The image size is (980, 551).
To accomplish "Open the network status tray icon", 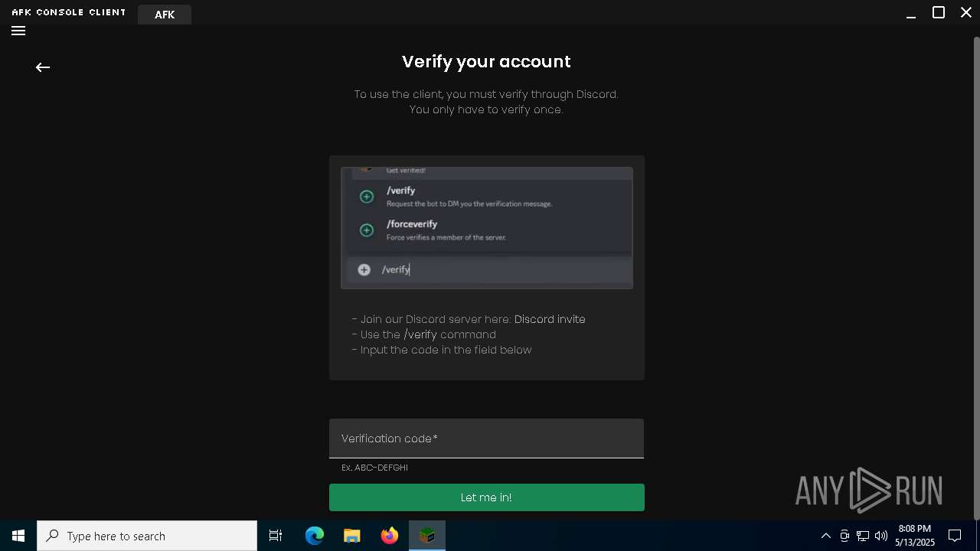I will tap(863, 536).
